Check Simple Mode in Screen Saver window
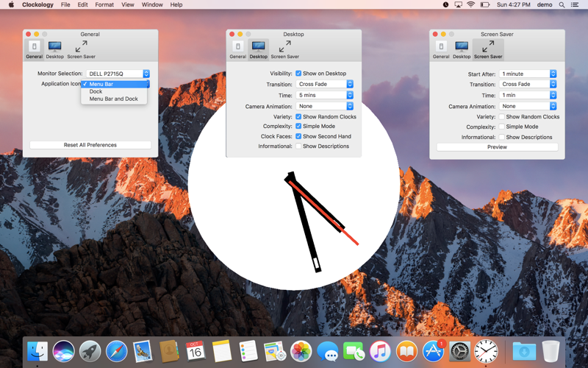This screenshot has height=368, width=588. tap(502, 127)
